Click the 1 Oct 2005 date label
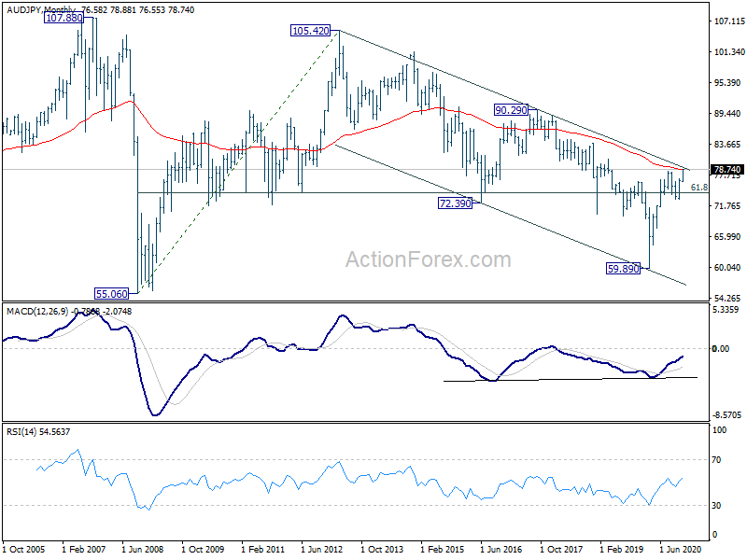Viewport: 747px width, 560px height. point(24,550)
